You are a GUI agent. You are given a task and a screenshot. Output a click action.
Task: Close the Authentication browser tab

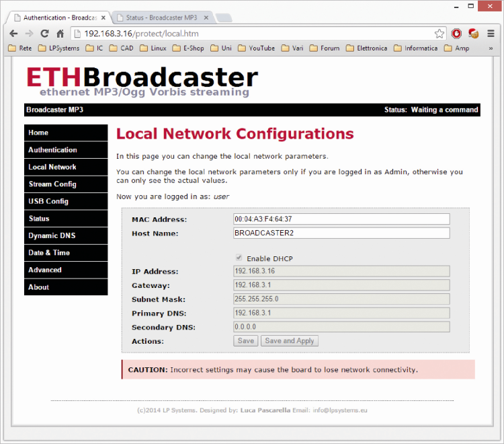click(103, 17)
